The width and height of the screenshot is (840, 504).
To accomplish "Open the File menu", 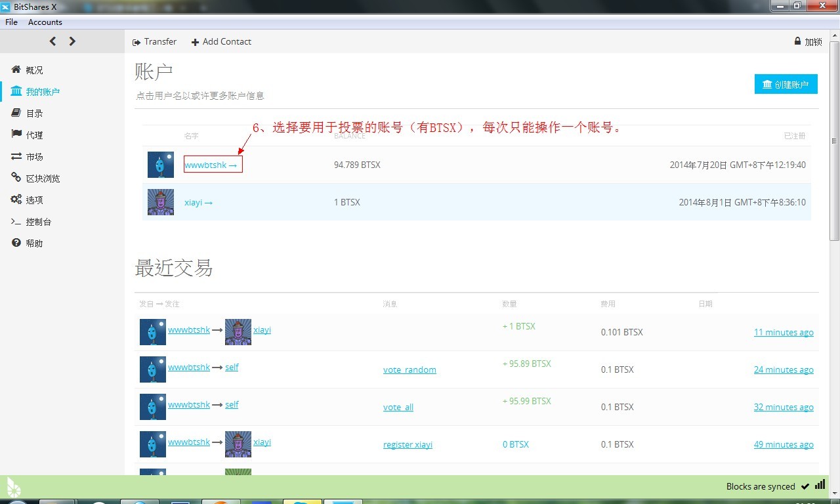I will [x=11, y=22].
